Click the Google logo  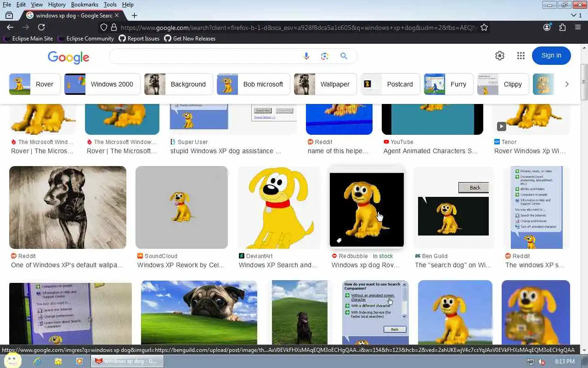click(x=68, y=57)
